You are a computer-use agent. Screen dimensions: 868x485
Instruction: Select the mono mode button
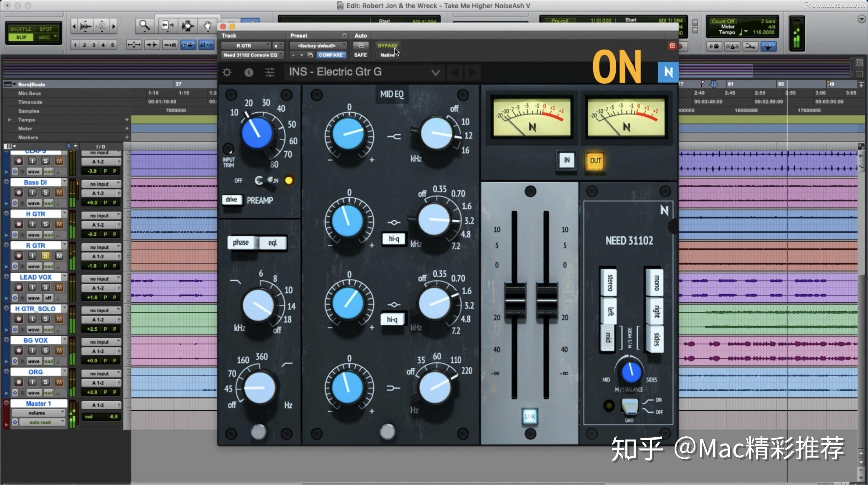coord(655,283)
